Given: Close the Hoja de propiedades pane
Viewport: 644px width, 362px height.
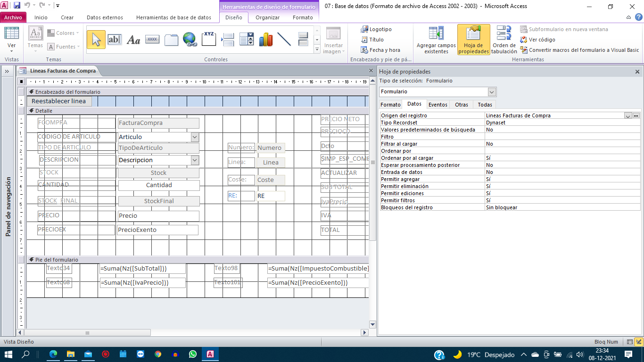Looking at the screenshot, I should pos(637,72).
